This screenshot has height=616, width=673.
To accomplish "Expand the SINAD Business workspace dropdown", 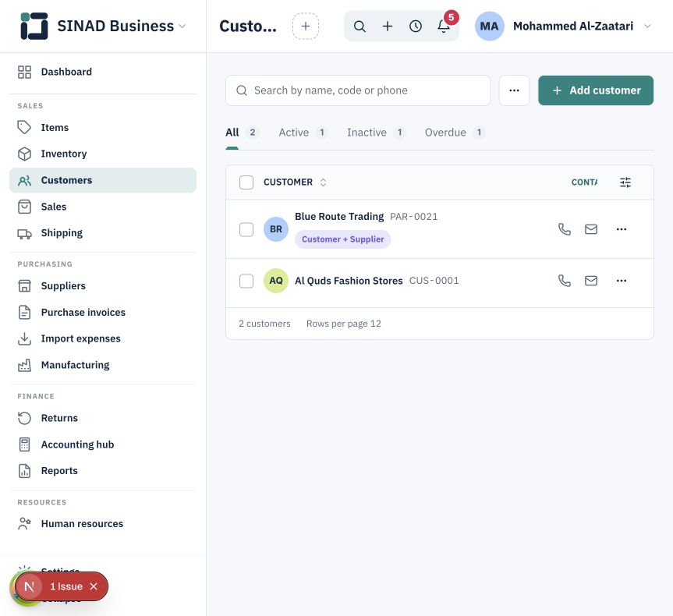I will [182, 27].
